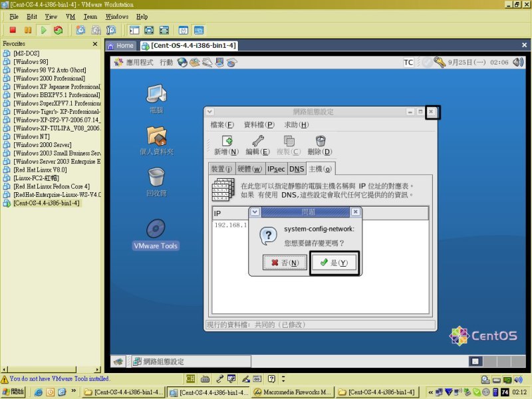This screenshot has width=532, height=399.
Task: Open the VMware VM menu
Action: tap(70, 17)
